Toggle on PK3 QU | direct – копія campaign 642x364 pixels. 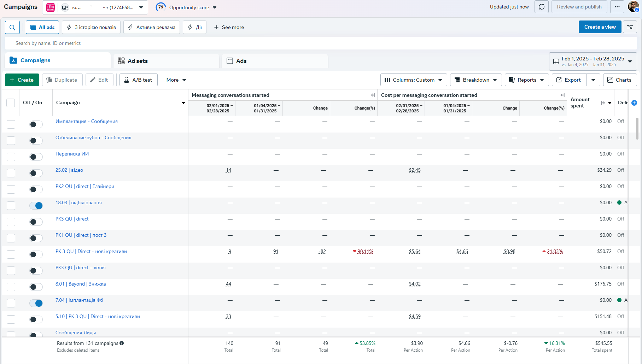coord(36,271)
